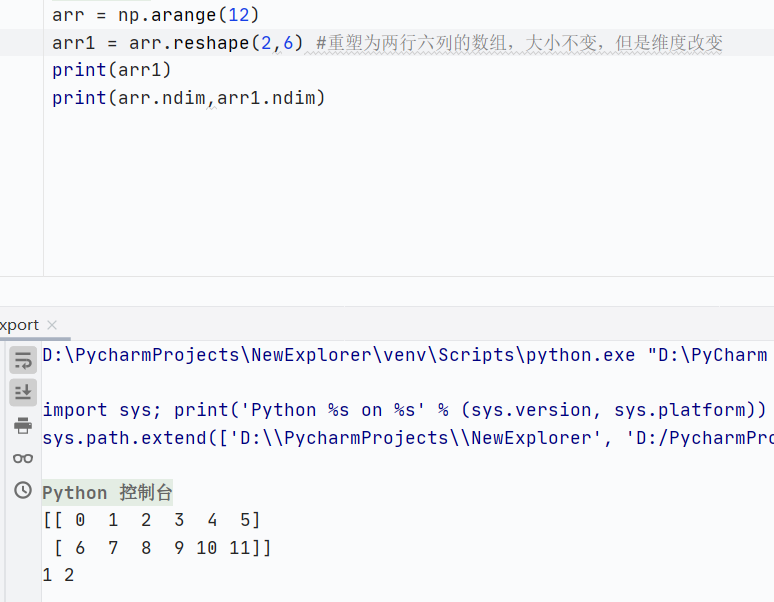This screenshot has width=774, height=602.
Task: Click the first row of array output
Action: 151,520
